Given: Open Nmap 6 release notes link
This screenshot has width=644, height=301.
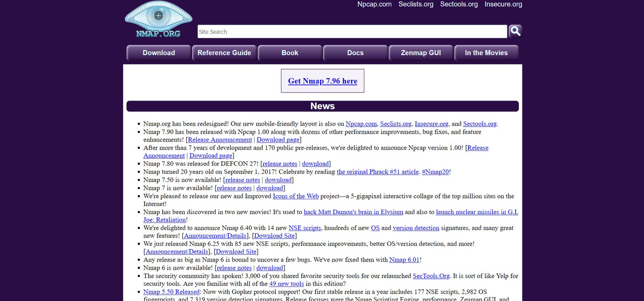Looking at the screenshot, I should pyautogui.click(x=234, y=268).
